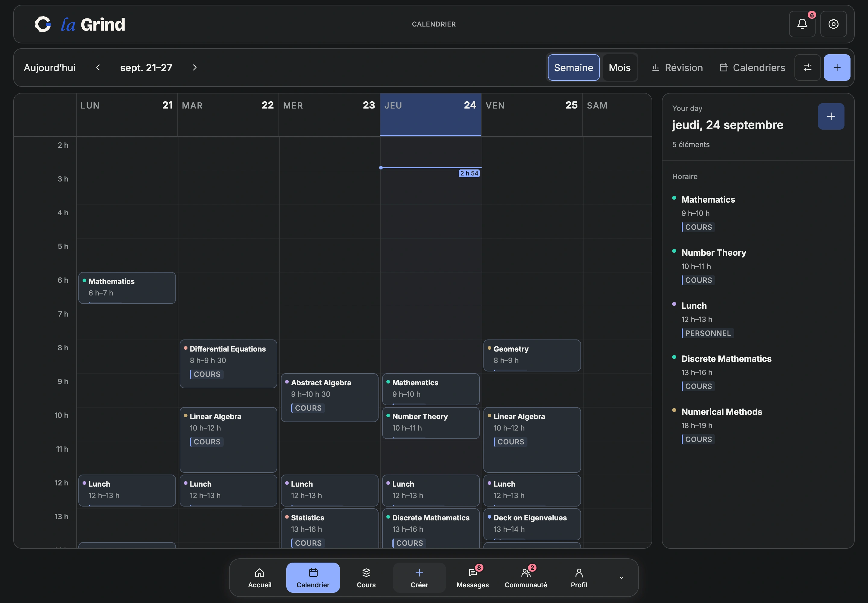Open settings gear icon
The image size is (868, 603).
click(x=833, y=24)
